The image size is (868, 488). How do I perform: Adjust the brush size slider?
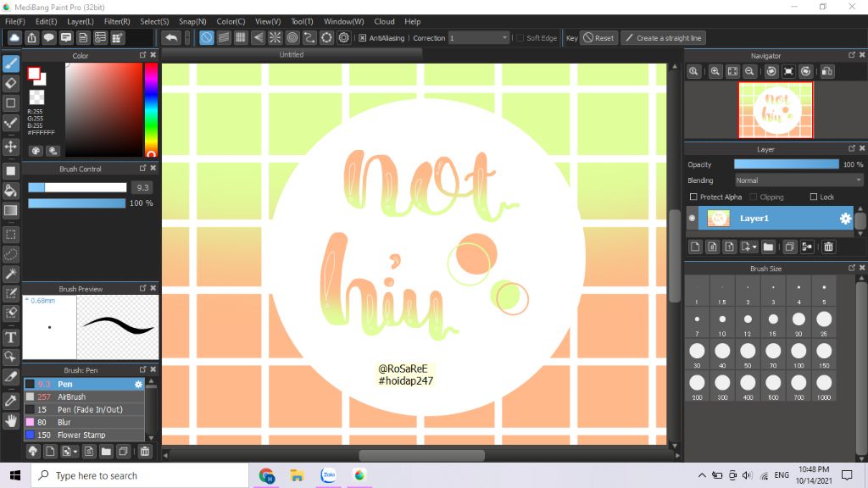[x=77, y=187]
